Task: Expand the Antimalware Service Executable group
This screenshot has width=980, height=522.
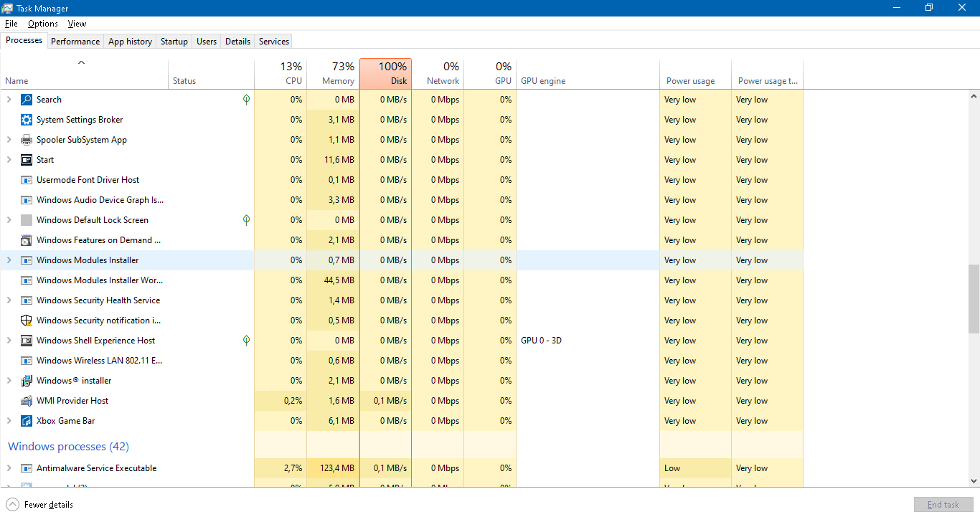Action: pyautogui.click(x=9, y=468)
